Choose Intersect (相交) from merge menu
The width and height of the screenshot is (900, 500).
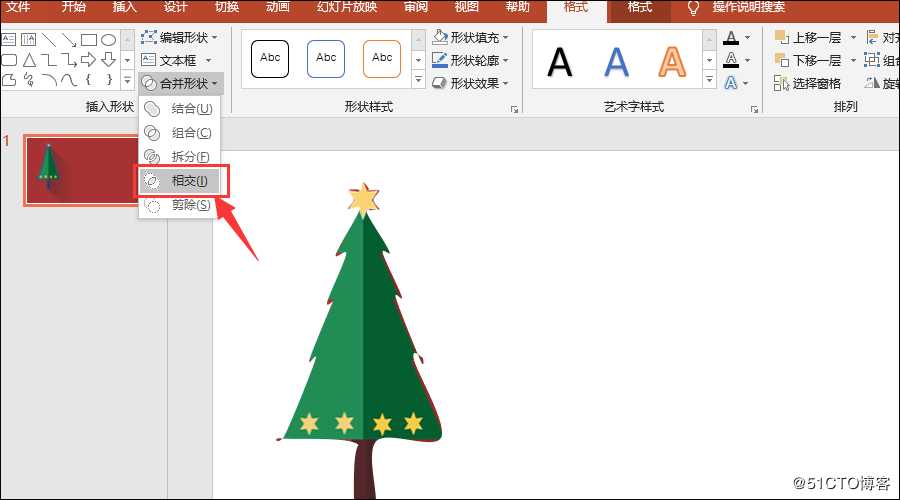179,181
